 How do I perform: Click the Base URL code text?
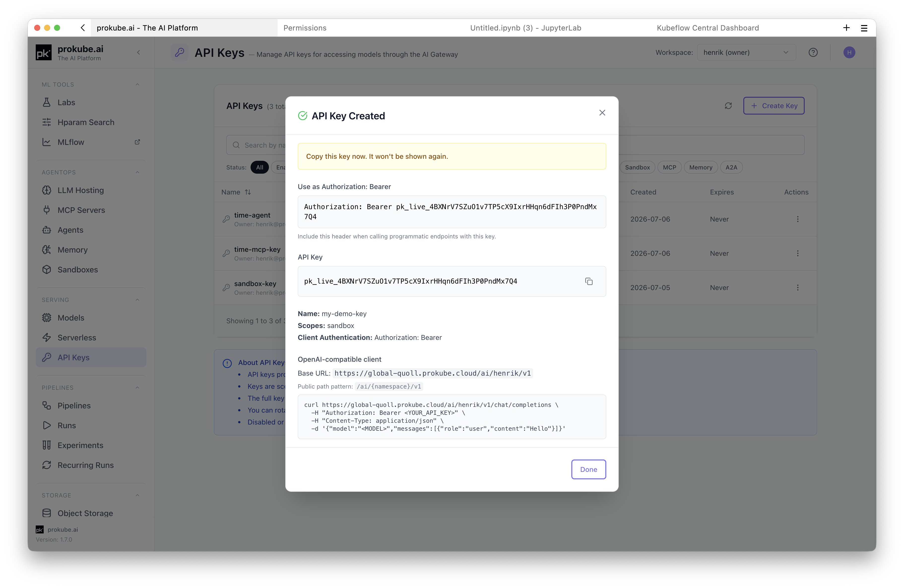click(x=433, y=373)
